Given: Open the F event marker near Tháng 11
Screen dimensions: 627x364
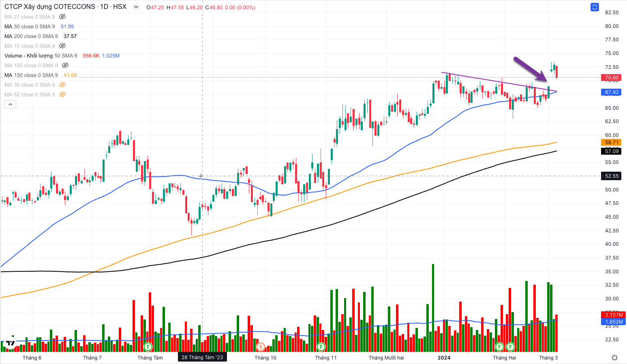Looking at the screenshot, I should [321, 347].
